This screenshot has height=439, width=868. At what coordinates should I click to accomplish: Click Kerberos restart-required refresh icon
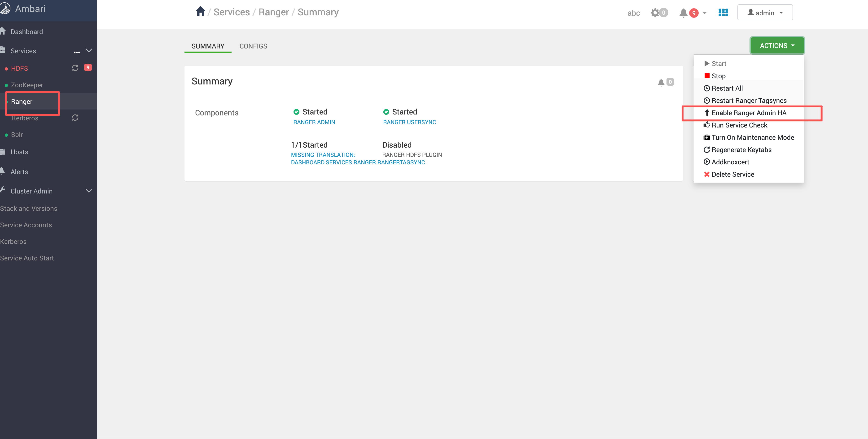point(75,118)
